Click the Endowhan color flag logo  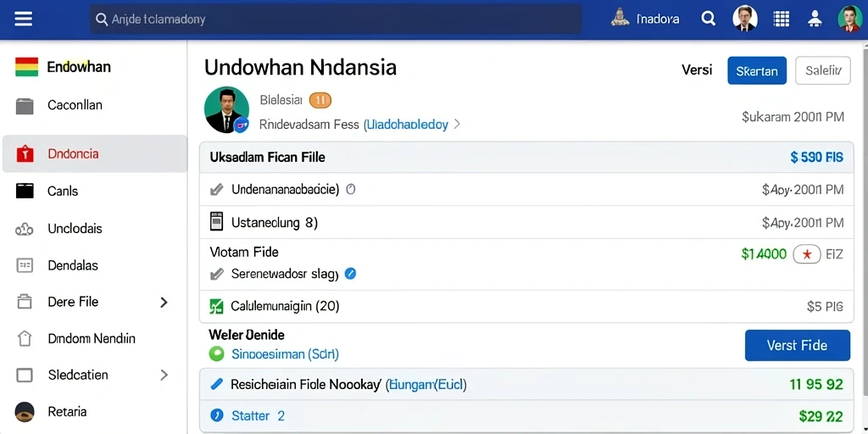[x=26, y=67]
